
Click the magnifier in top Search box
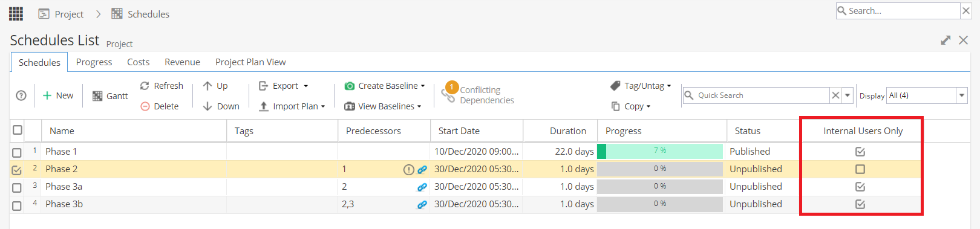[x=842, y=11]
